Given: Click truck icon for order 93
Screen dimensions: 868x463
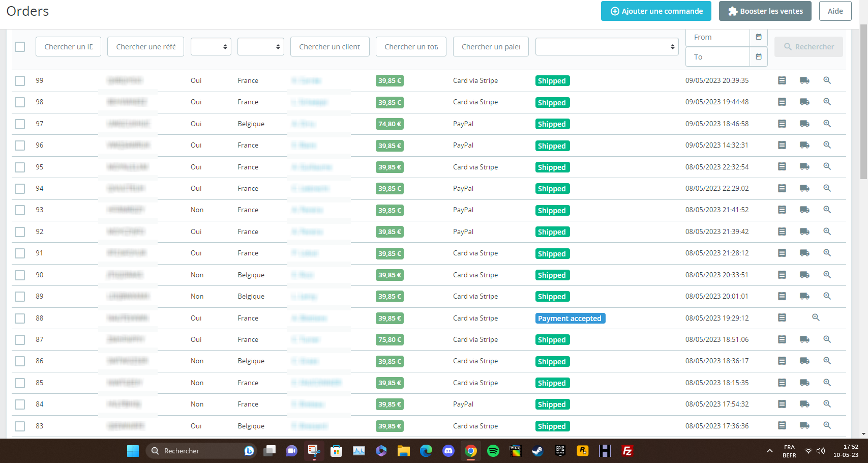Looking at the screenshot, I should [804, 210].
